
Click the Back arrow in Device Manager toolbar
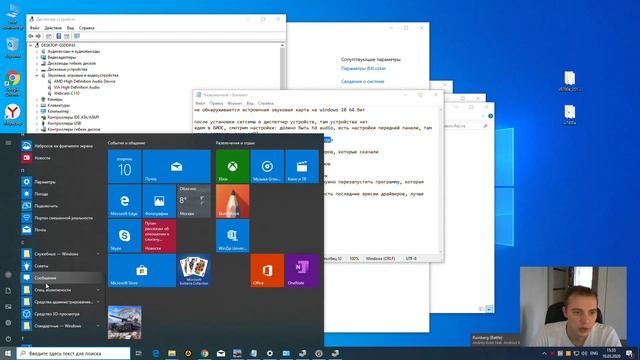[x=31, y=36]
